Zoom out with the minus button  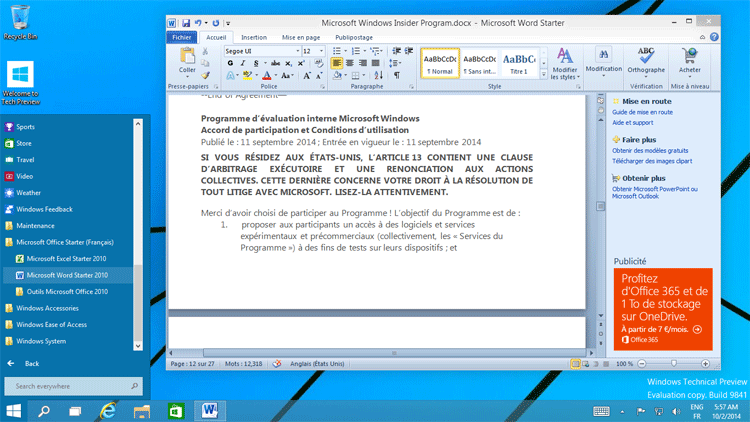[642, 364]
